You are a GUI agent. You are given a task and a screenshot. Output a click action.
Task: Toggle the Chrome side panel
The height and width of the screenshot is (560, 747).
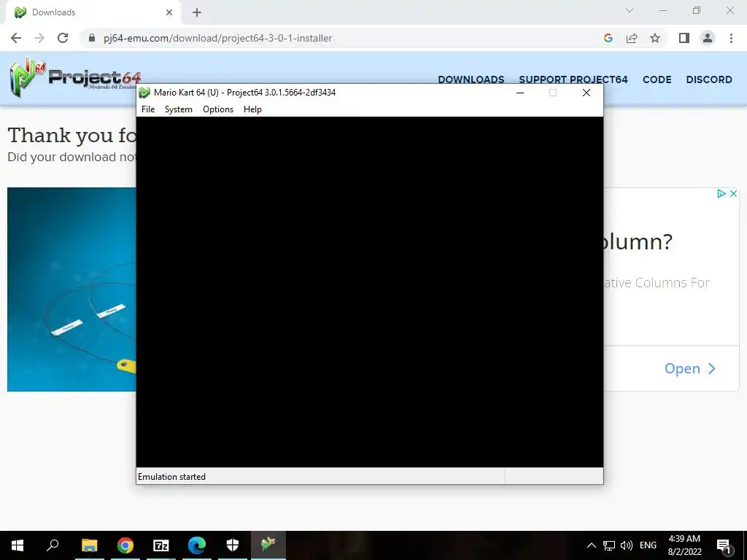pos(684,38)
